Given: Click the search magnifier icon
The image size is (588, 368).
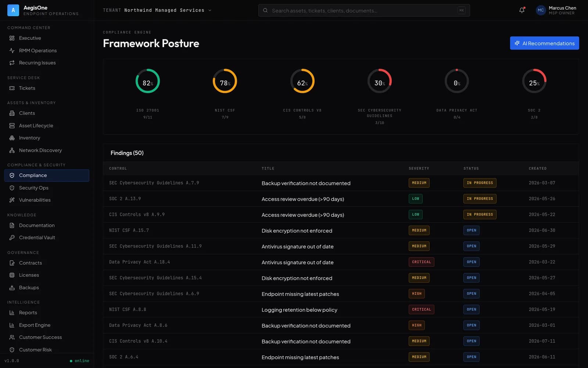Looking at the screenshot, I should tap(265, 11).
